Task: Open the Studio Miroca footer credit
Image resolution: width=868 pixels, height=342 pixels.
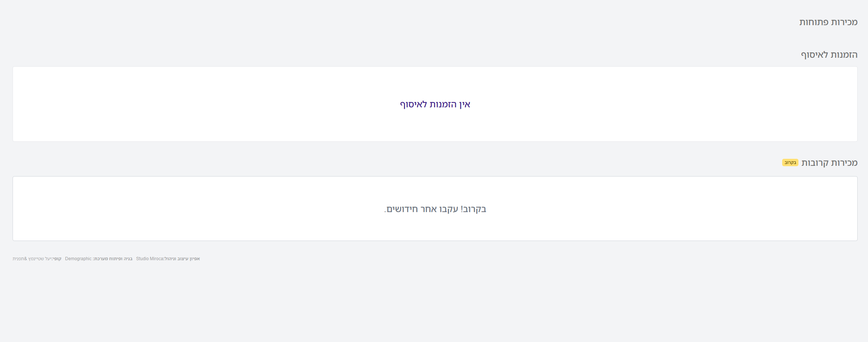Action: [149, 259]
